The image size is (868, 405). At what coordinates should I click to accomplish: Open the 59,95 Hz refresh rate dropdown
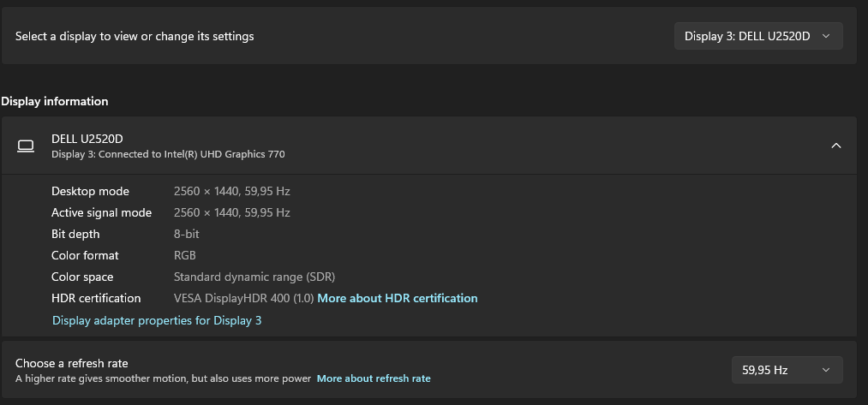click(x=787, y=370)
